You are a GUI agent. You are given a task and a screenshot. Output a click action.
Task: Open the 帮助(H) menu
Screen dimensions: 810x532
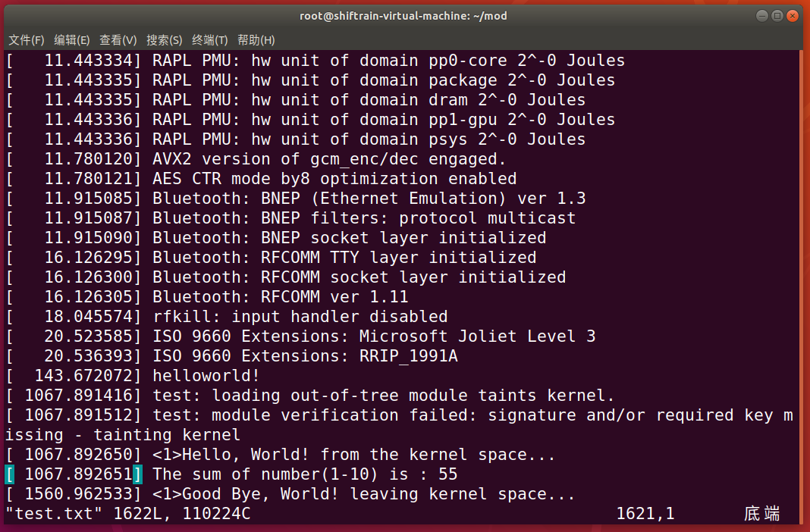[x=256, y=39]
